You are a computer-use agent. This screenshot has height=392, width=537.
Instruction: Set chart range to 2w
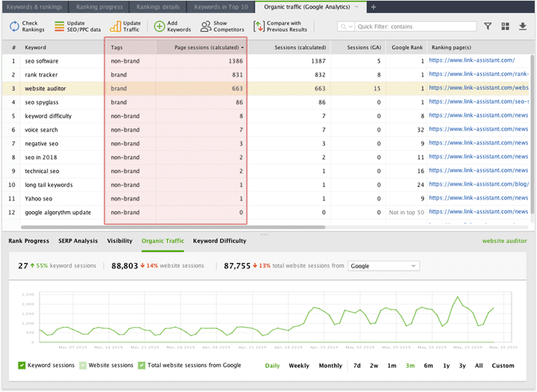point(374,366)
